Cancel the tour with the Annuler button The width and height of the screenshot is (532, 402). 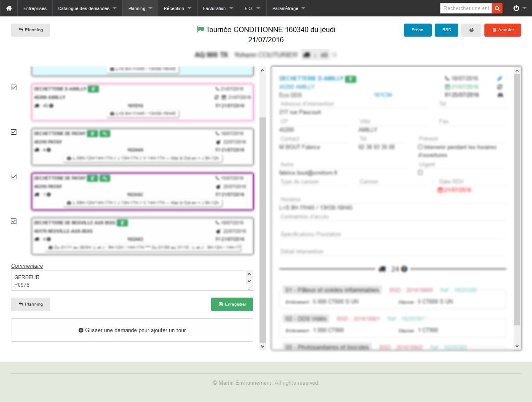(503, 30)
